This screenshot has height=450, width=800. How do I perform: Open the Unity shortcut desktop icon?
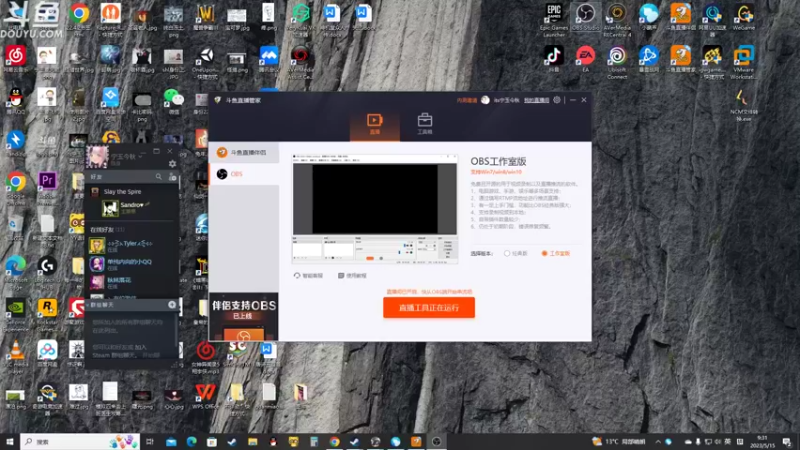[206, 62]
